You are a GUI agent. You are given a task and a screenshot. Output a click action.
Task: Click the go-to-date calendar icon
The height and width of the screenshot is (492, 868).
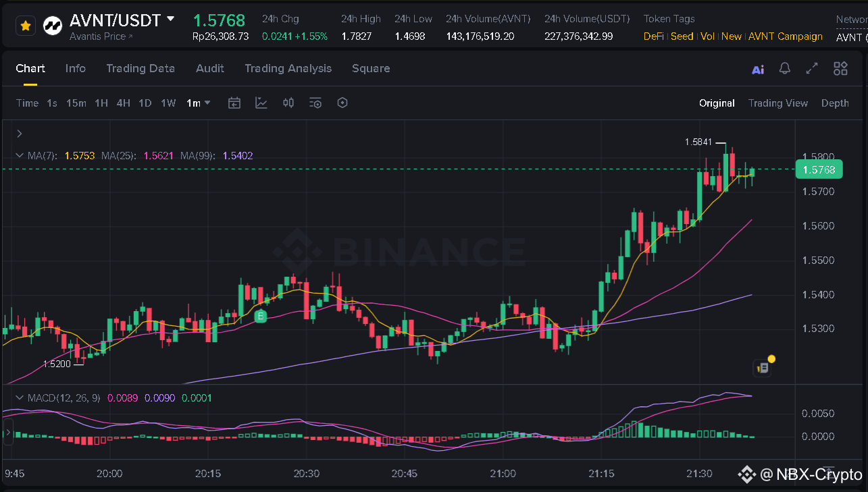tap(234, 103)
